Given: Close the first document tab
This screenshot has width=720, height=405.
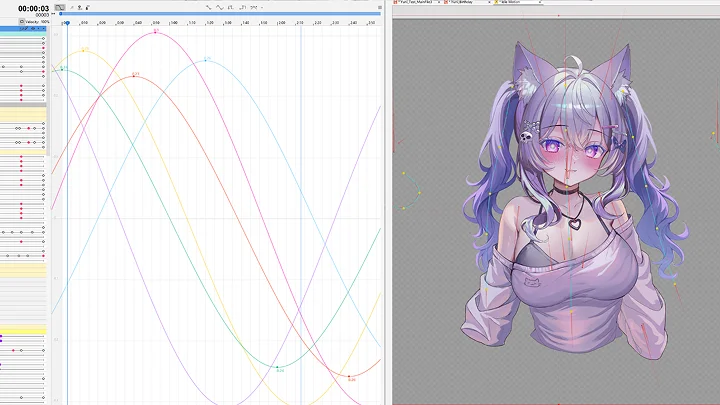Looking at the screenshot, I should 439,2.
